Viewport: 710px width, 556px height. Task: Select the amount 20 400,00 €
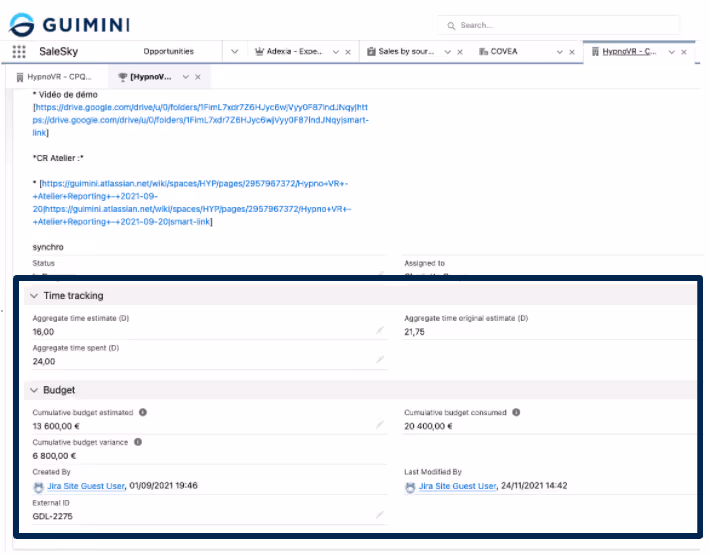428,426
